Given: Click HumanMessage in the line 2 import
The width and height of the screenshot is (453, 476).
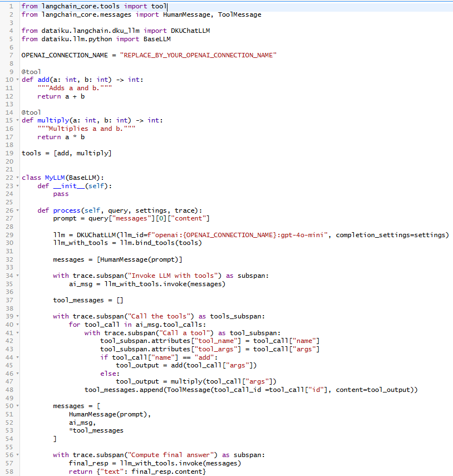Looking at the screenshot, I should point(186,14).
